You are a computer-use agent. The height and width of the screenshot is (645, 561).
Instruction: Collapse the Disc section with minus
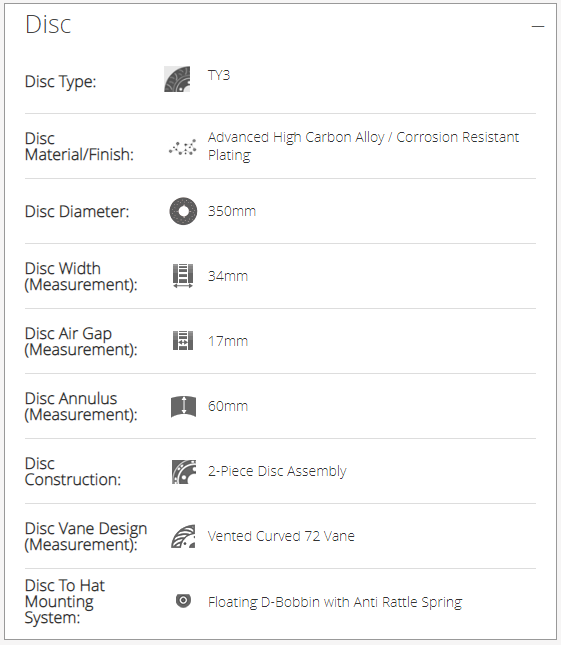click(538, 26)
